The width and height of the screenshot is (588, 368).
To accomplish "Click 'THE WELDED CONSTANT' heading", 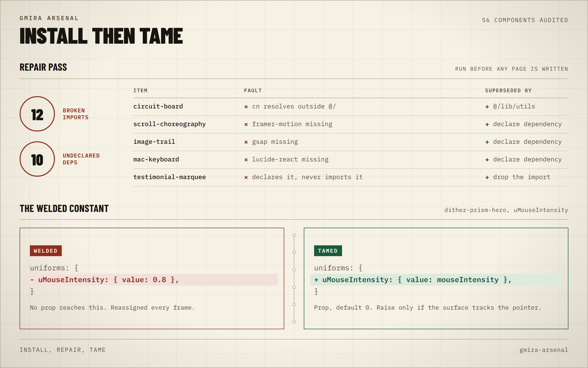I will (x=64, y=209).
